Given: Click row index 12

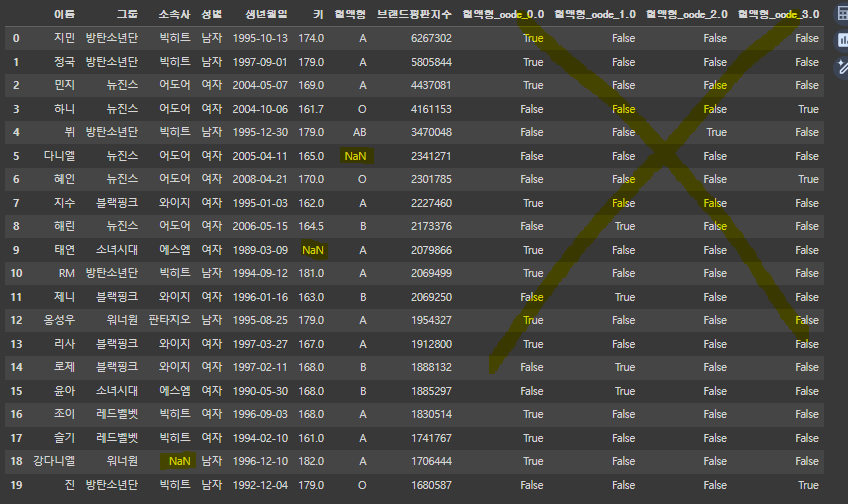Looking at the screenshot, I should [16, 320].
